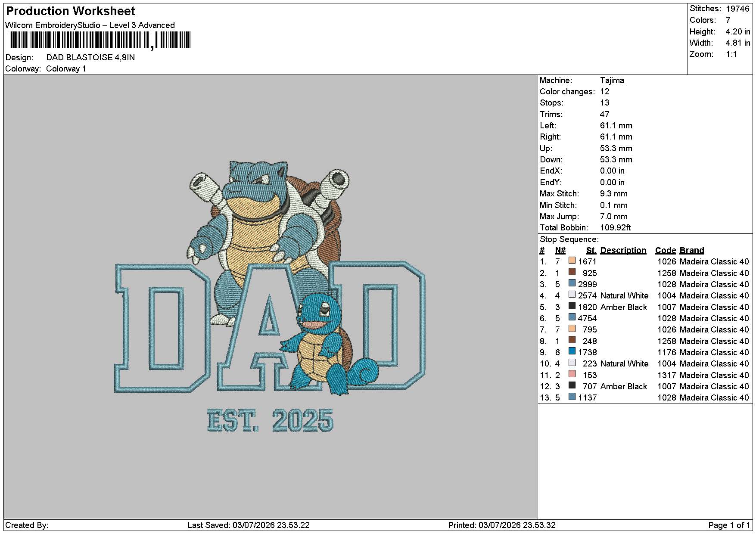The width and height of the screenshot is (756, 534).
Task: Click the 'Code' column header
Action: (x=666, y=251)
